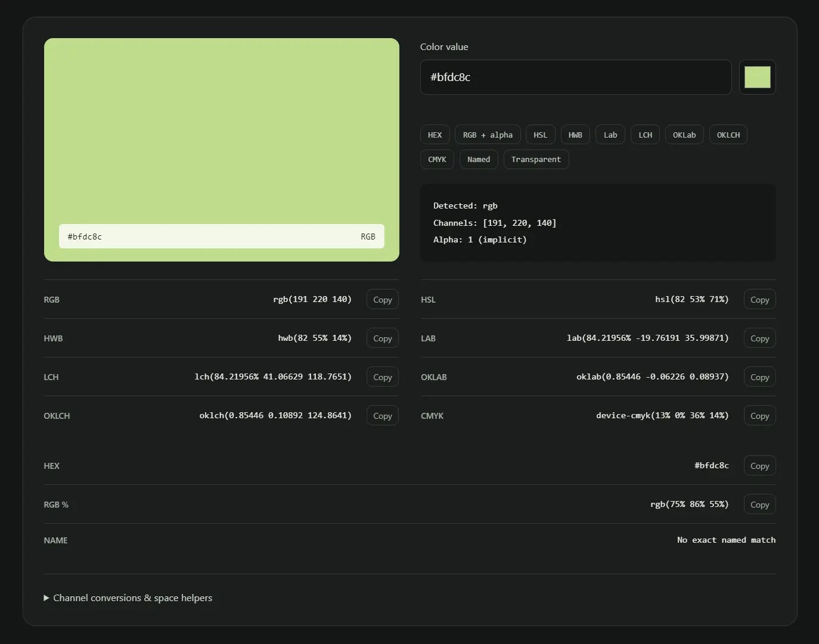Viewport: 819px width, 644px height.
Task: Pick the Lab example chip
Action: click(610, 135)
